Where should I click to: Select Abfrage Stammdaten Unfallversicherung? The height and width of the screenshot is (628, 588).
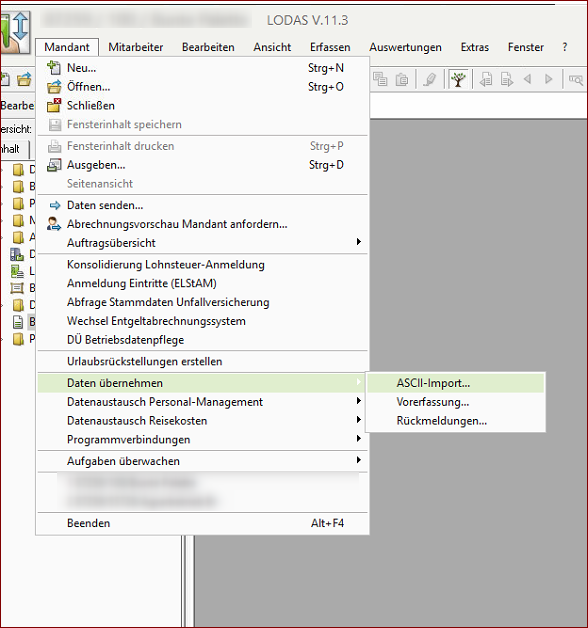[x=203, y=302]
